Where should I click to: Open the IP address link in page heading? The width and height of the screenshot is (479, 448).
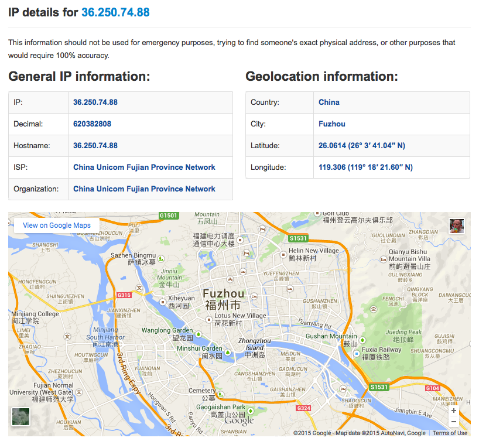click(115, 12)
